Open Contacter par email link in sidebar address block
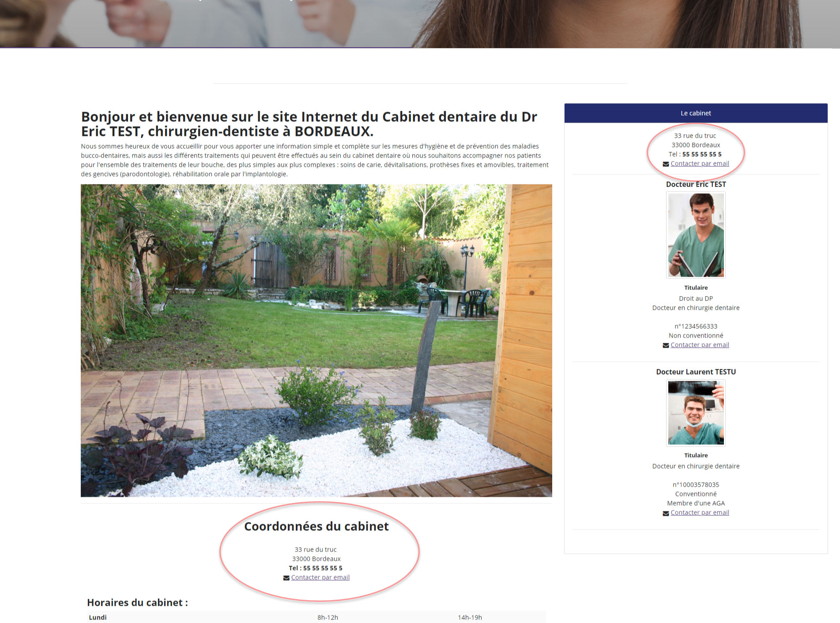This screenshot has width=840, height=623. coord(700,164)
